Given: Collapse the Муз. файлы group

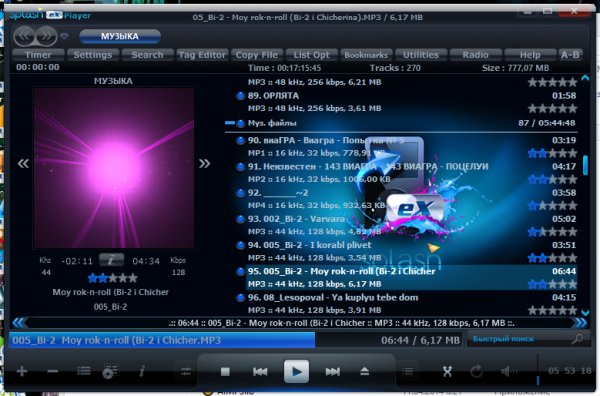Looking at the screenshot, I should click(x=230, y=123).
